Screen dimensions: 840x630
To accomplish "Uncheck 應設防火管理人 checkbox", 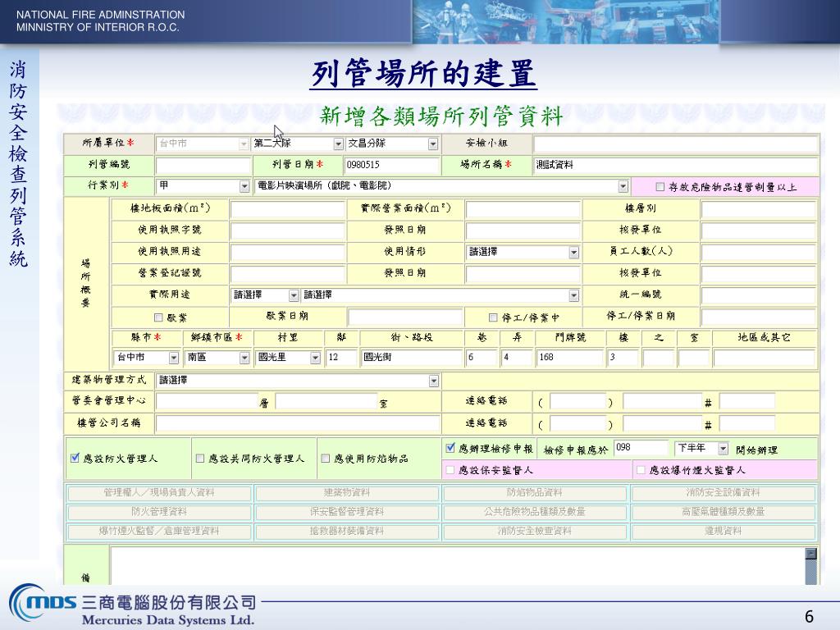I will [x=75, y=458].
